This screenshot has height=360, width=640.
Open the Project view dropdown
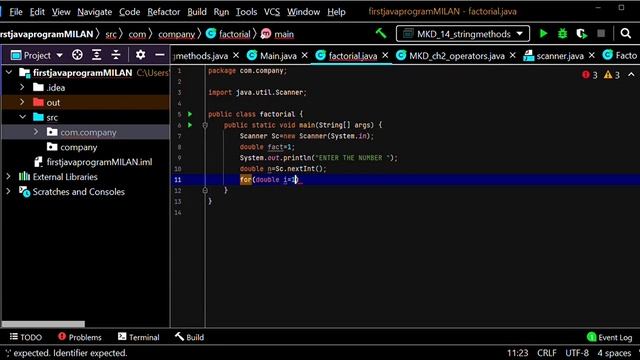point(37,55)
